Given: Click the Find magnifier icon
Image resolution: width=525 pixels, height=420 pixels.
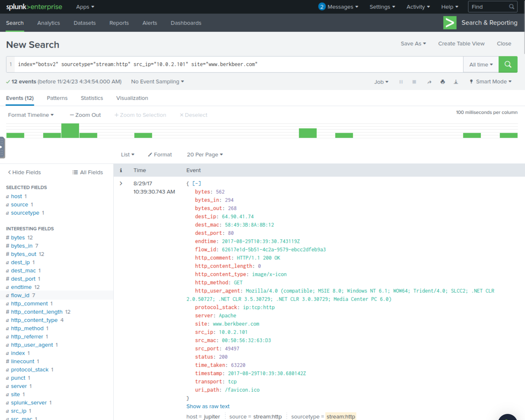Looking at the screenshot, I should [511, 7].
